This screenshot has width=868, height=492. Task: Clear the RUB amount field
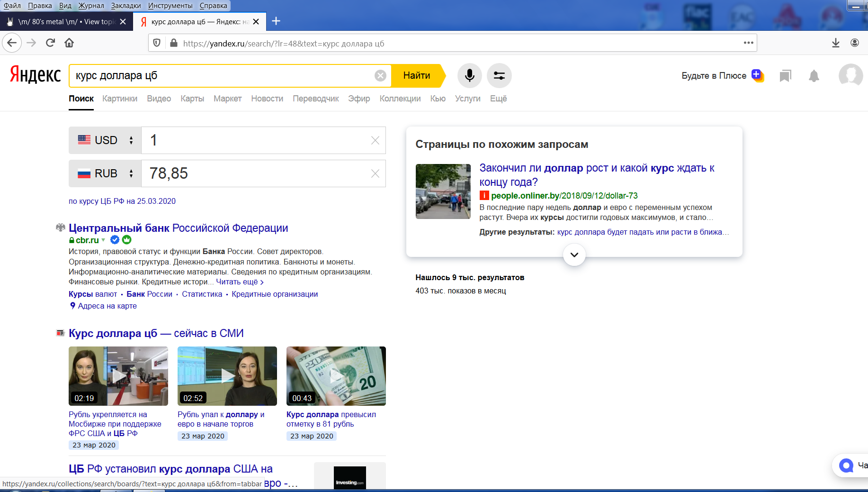coord(375,173)
